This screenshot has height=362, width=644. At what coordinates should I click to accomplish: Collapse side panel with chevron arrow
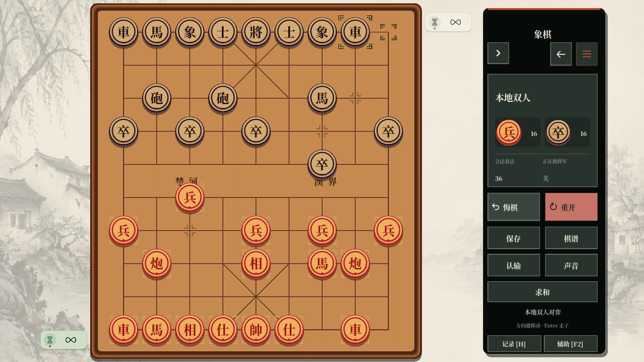click(x=498, y=53)
